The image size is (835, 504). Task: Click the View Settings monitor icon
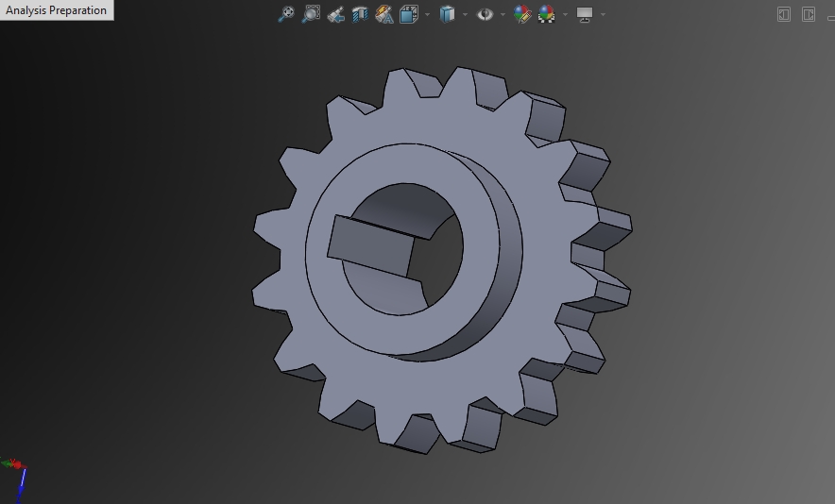click(x=585, y=14)
